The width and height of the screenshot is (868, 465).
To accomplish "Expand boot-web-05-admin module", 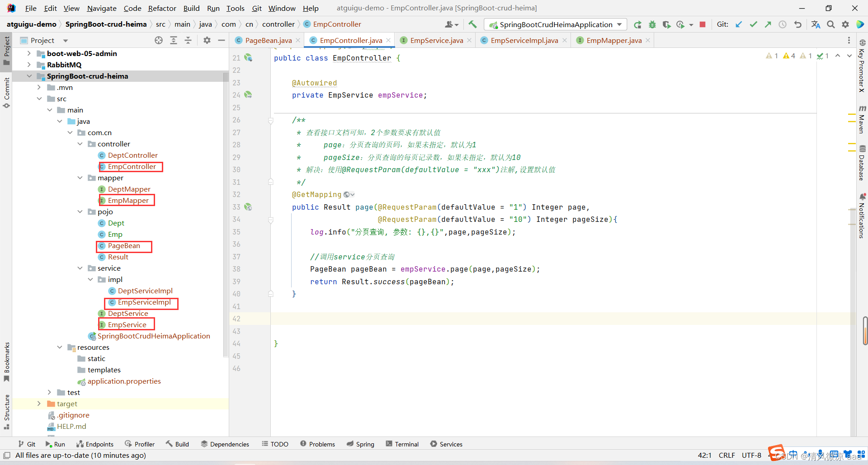I will click(x=29, y=53).
